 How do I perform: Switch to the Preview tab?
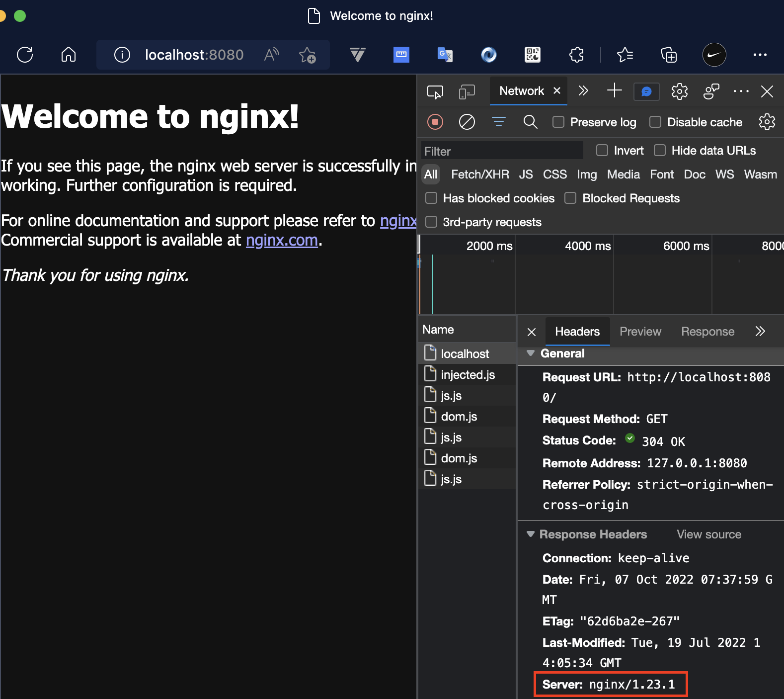coord(640,332)
